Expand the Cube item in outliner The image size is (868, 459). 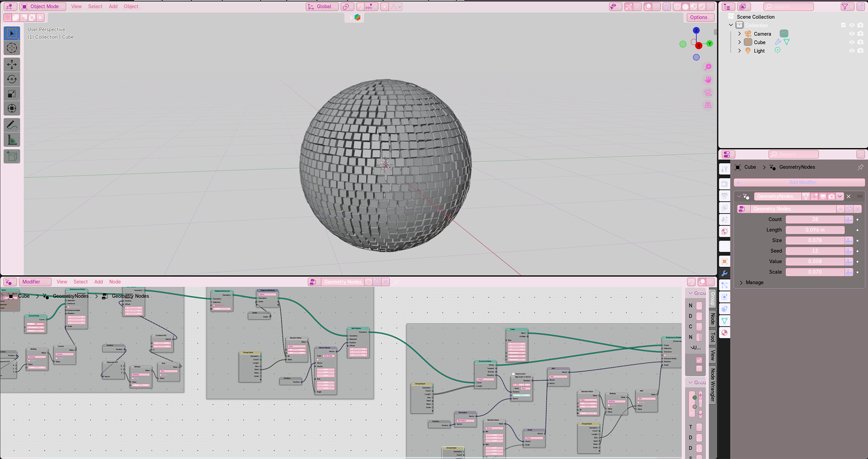click(x=740, y=43)
